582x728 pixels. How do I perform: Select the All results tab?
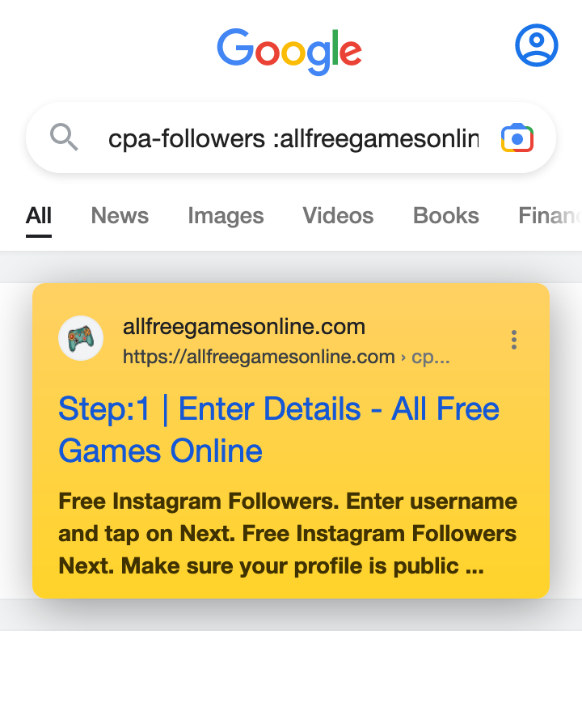click(39, 216)
